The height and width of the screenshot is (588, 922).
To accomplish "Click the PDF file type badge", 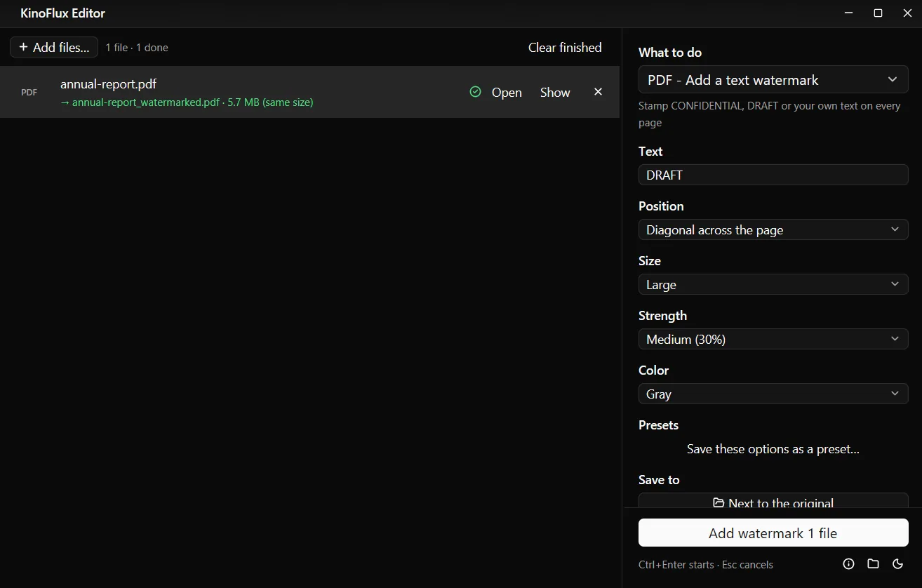I will [x=29, y=93].
